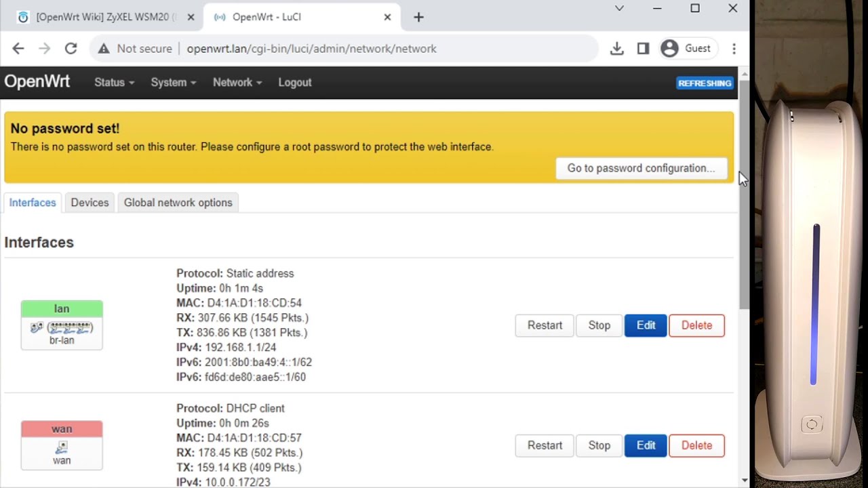The image size is (868, 488).
Task: Open a new browser tab
Action: point(418,17)
